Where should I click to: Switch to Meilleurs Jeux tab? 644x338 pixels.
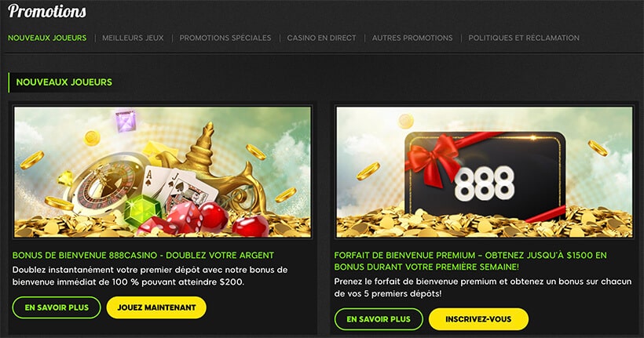pyautogui.click(x=133, y=38)
